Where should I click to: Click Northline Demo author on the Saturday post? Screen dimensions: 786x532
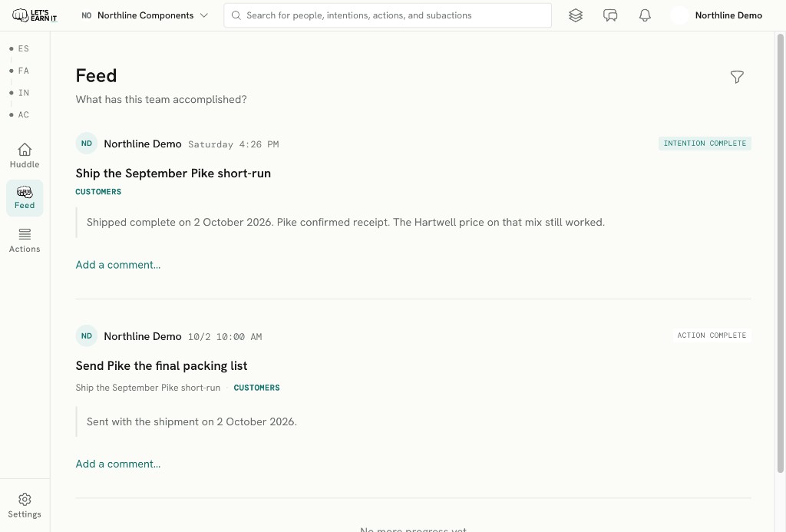click(143, 144)
